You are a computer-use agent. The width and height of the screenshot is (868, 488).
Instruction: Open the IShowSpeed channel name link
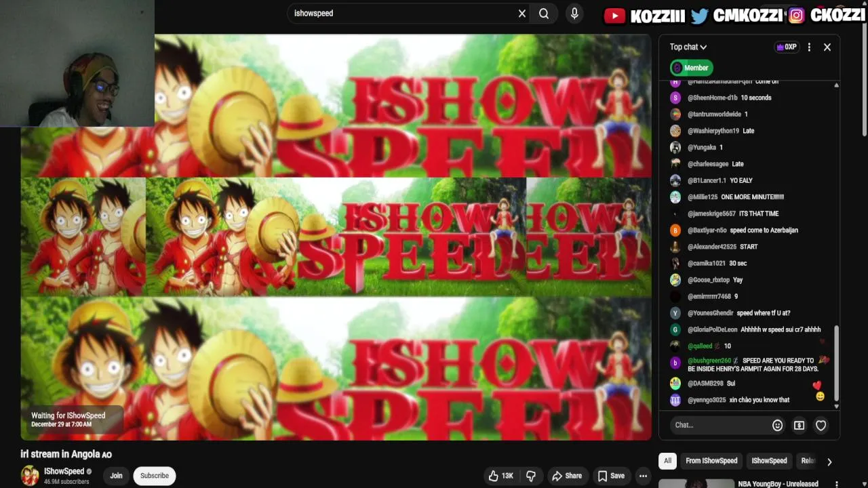pos(64,471)
